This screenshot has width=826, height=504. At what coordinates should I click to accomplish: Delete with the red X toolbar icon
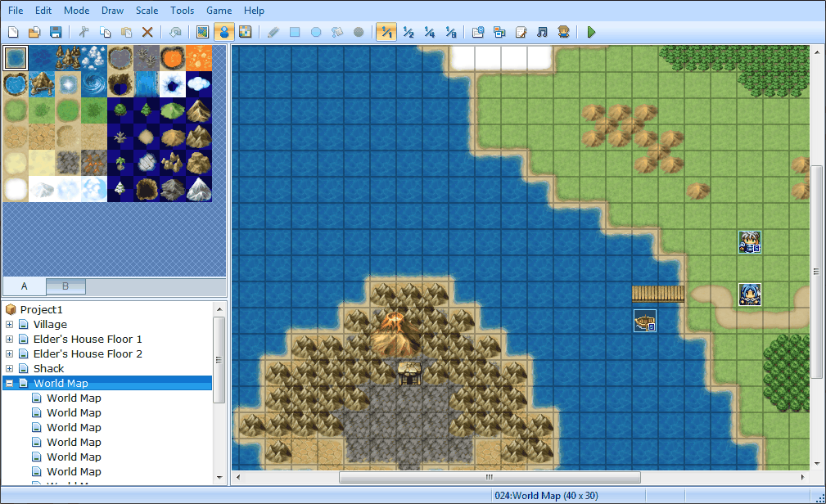tap(147, 32)
